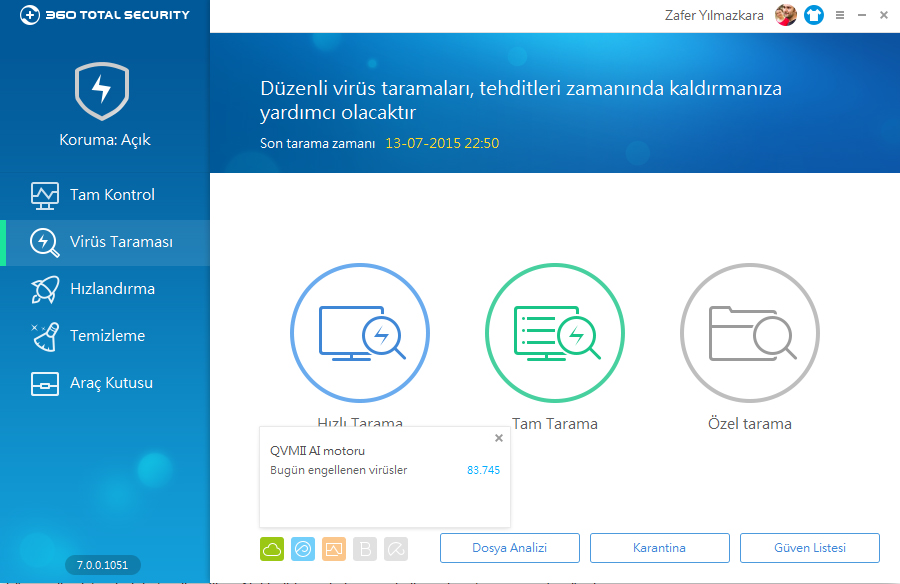Click the Dosya Analizi button
The width and height of the screenshot is (900, 584).
tap(510, 548)
